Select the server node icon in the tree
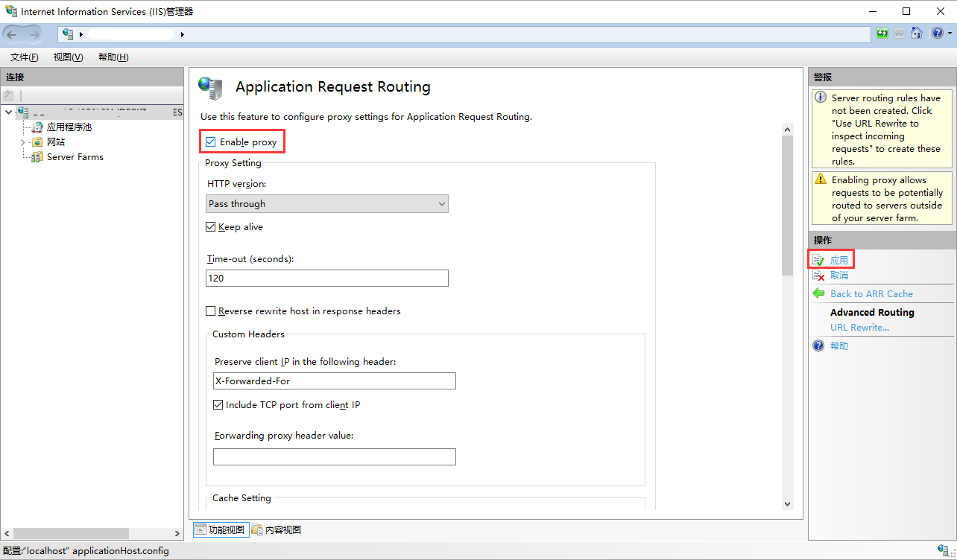 [x=23, y=112]
